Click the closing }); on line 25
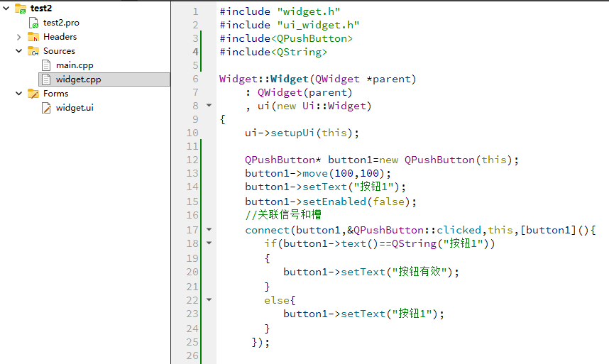The image size is (609, 364). [x=260, y=342]
